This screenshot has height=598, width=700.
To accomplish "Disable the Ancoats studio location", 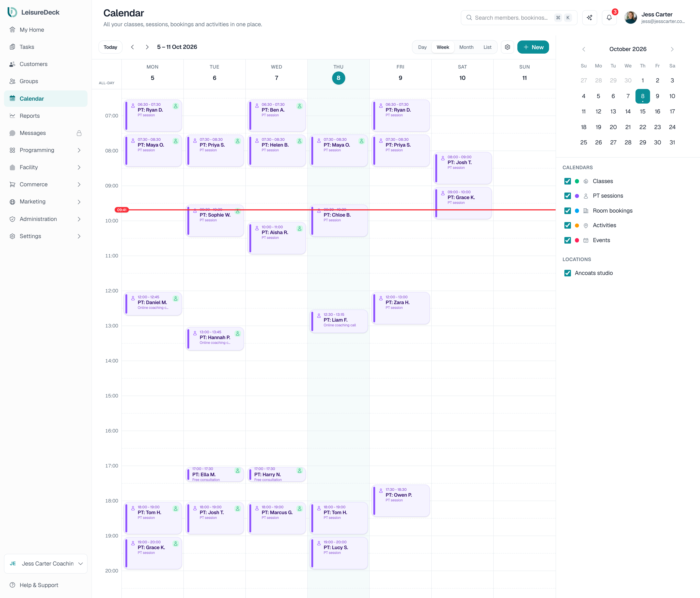I will 568,273.
